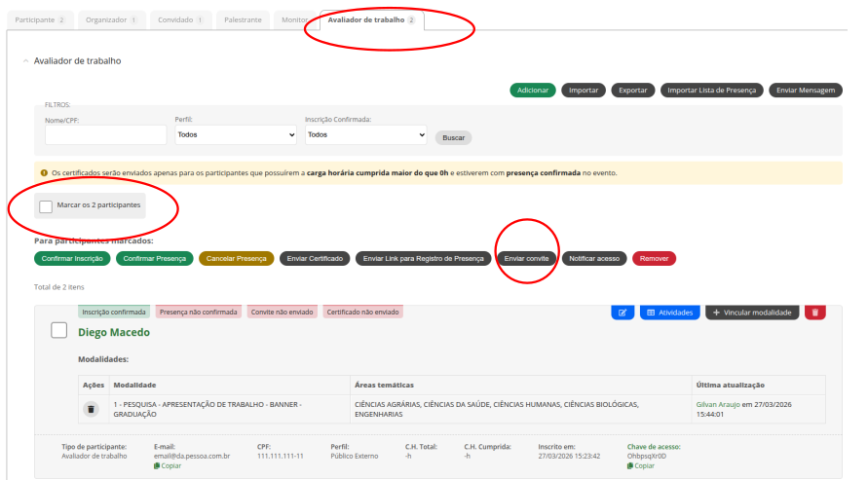
Task: Click the Total de 2 itens text
Action: coord(59,287)
